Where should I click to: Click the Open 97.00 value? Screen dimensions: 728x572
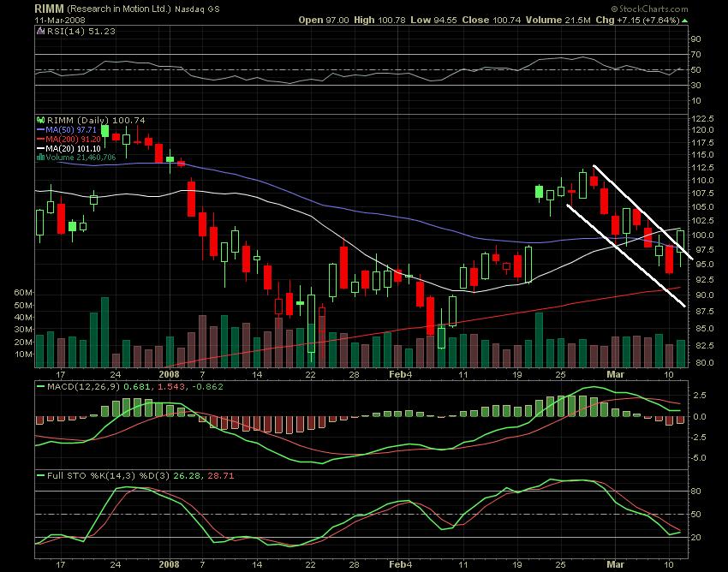324,20
